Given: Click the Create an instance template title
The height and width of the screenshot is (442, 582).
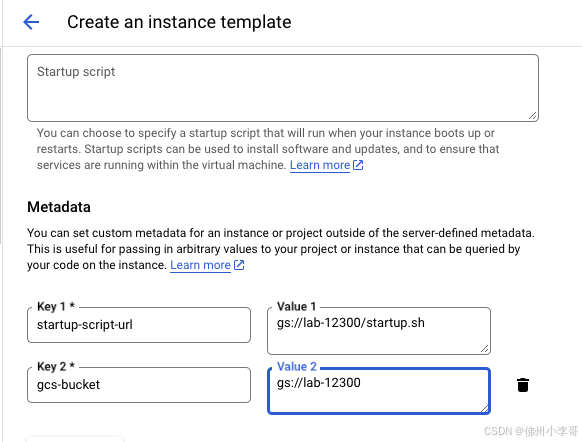Looking at the screenshot, I should coord(179,22).
